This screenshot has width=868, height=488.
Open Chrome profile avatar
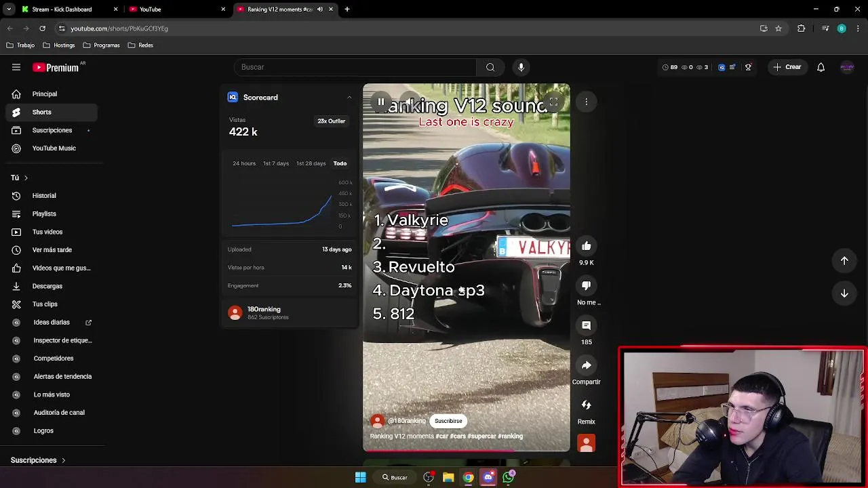(x=842, y=28)
